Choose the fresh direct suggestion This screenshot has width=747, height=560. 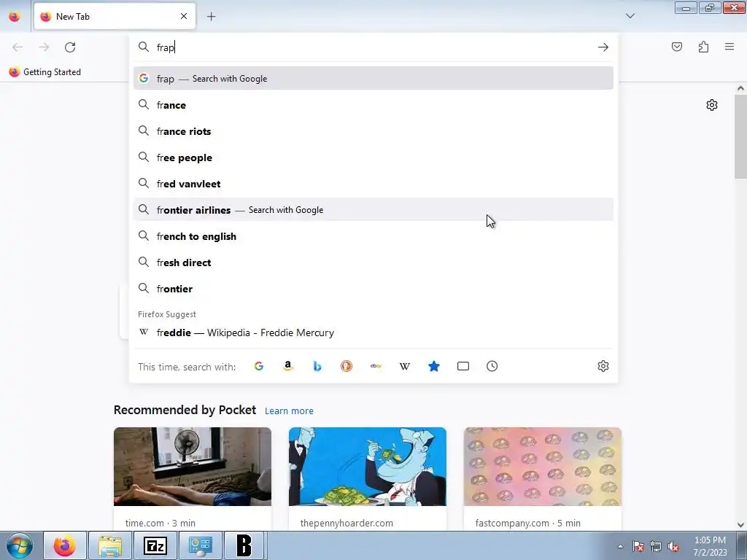click(373, 262)
